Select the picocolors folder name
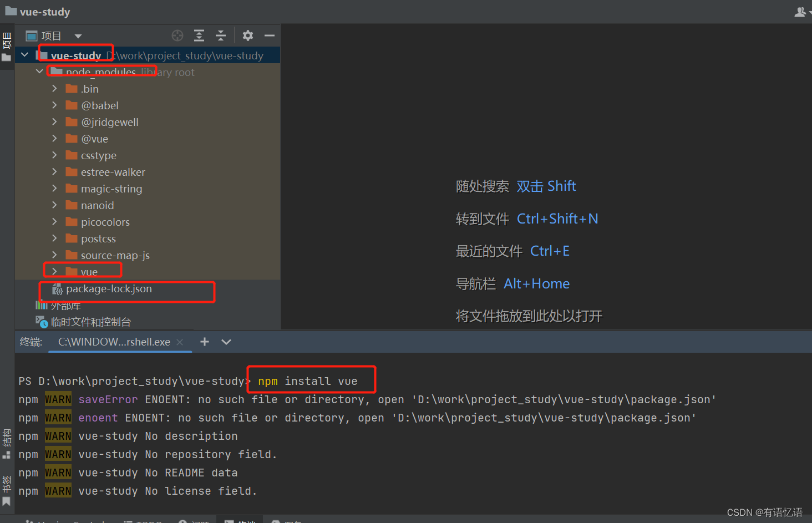 (105, 222)
